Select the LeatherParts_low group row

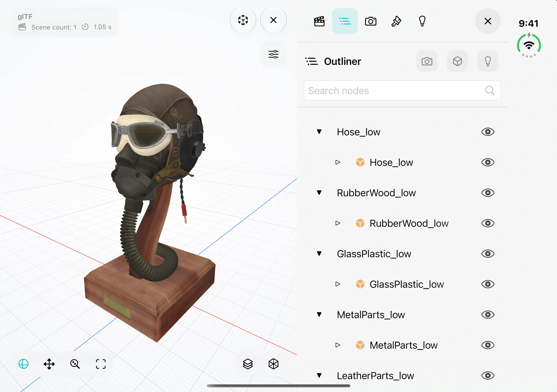[x=402, y=375]
